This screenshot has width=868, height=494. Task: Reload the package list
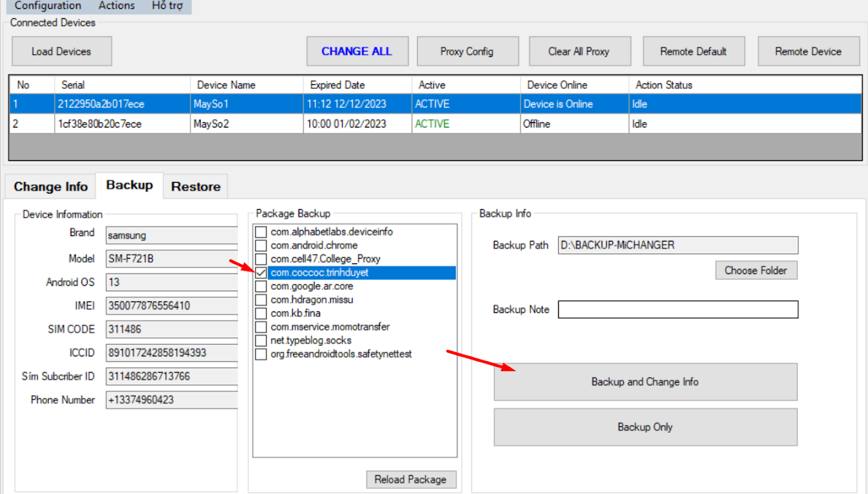click(x=410, y=479)
